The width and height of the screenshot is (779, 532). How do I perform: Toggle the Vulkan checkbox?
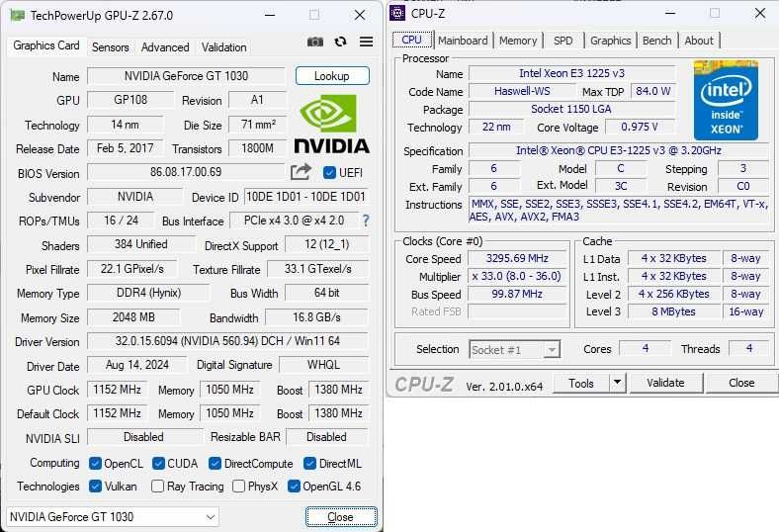95,486
